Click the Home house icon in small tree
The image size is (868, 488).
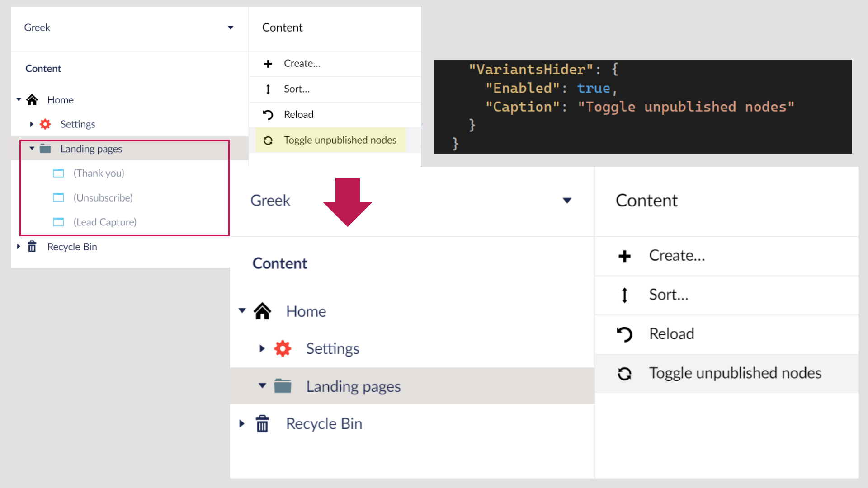(32, 100)
